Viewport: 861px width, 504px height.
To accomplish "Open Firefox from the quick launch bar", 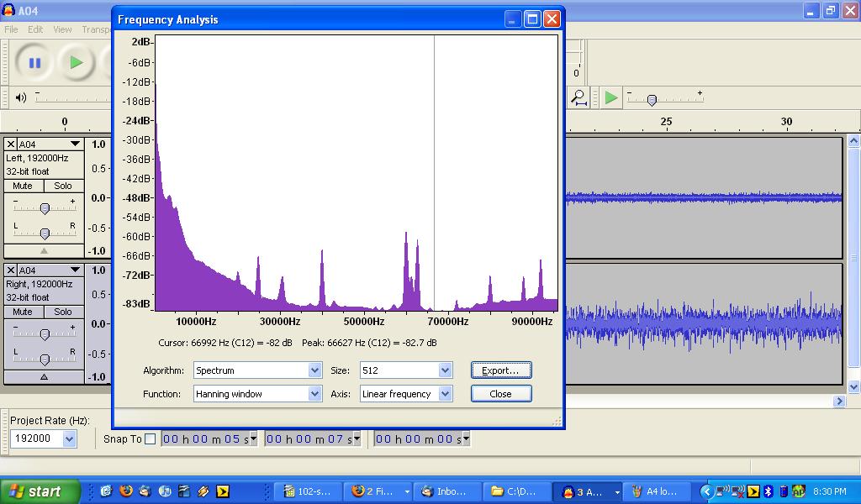I will (x=126, y=491).
